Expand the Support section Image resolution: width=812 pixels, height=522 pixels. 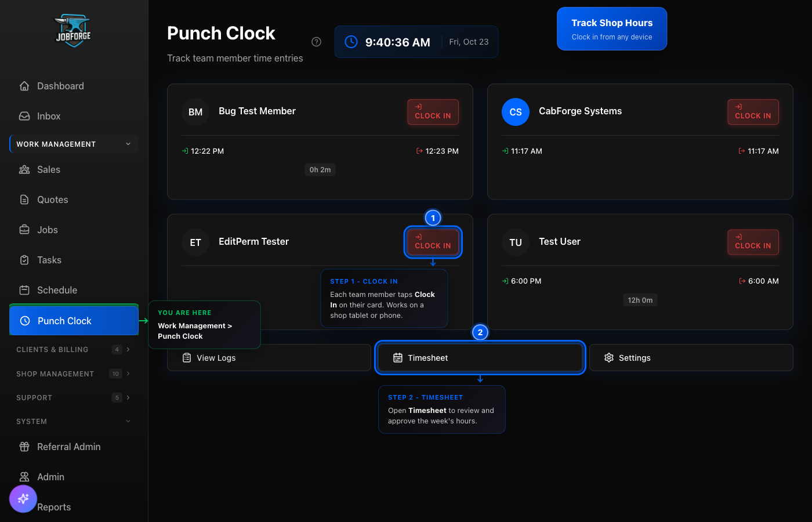(74, 397)
